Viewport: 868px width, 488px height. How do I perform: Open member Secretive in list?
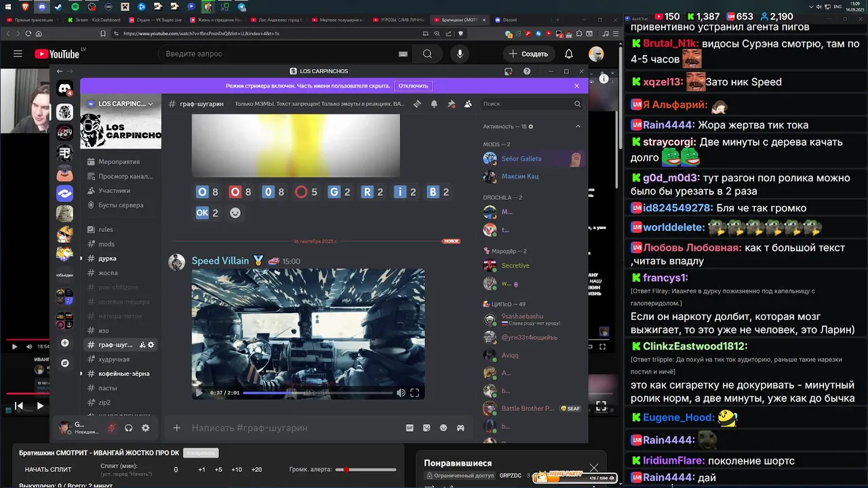(x=532, y=266)
